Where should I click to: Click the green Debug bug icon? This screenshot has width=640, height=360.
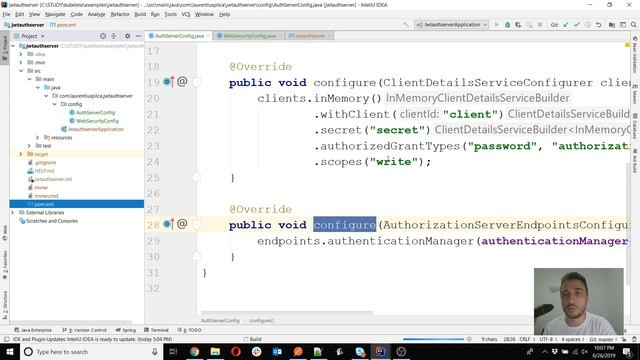(507, 25)
